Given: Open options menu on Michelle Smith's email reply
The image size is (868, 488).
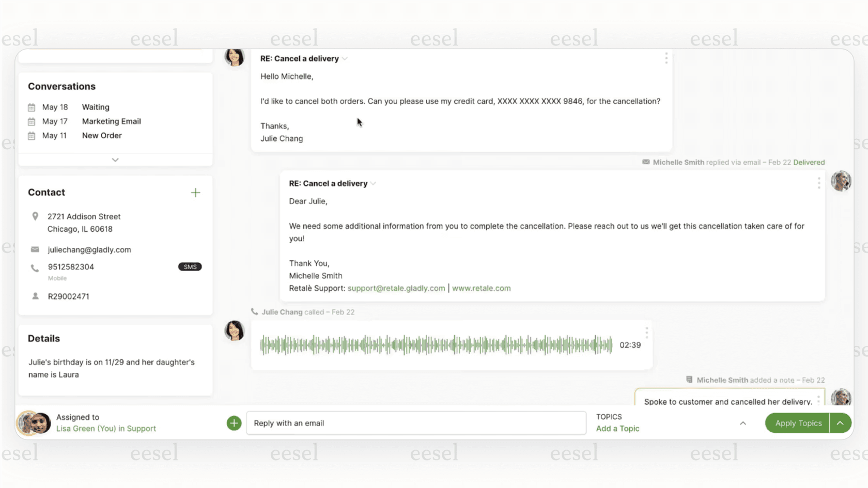Looking at the screenshot, I should [x=818, y=183].
